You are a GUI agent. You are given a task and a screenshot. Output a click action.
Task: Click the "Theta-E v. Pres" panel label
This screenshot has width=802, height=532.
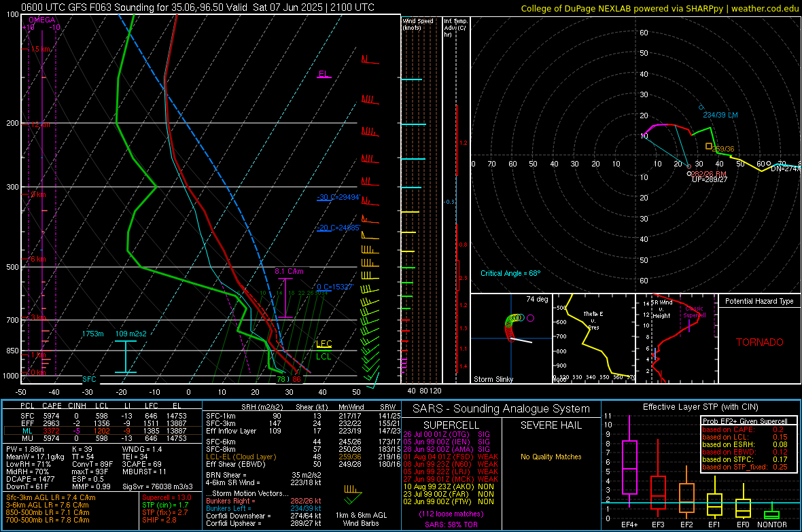tap(593, 320)
